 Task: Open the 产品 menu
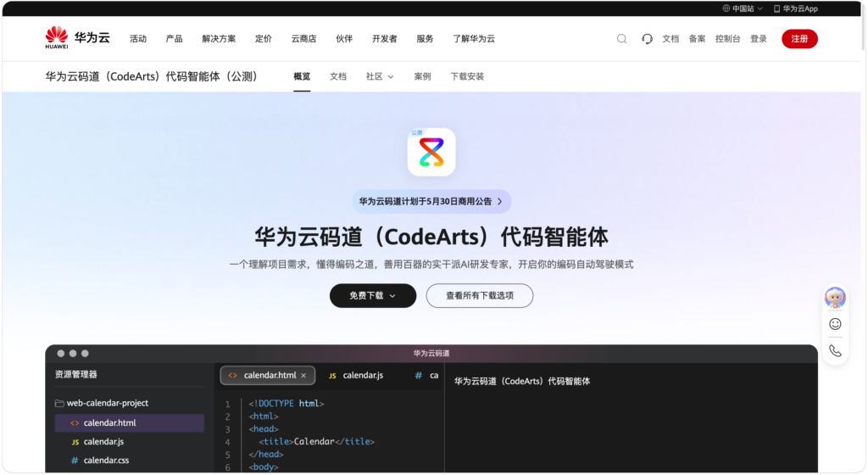click(x=174, y=39)
